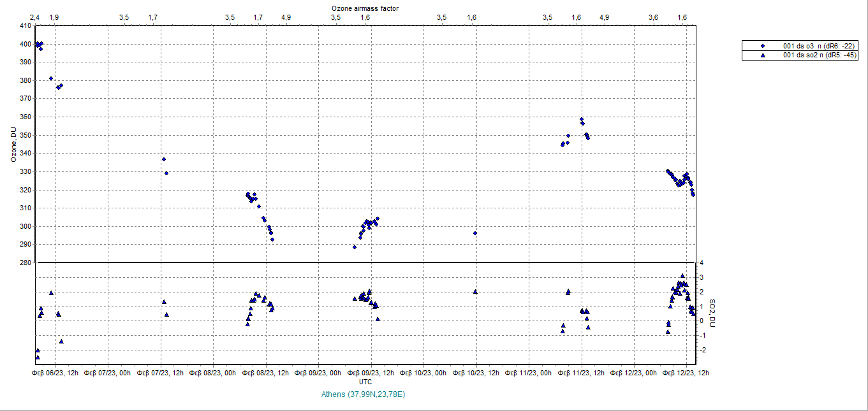Click the upper ozone diamond near 337 DU
The image size is (868, 411).
point(164,159)
